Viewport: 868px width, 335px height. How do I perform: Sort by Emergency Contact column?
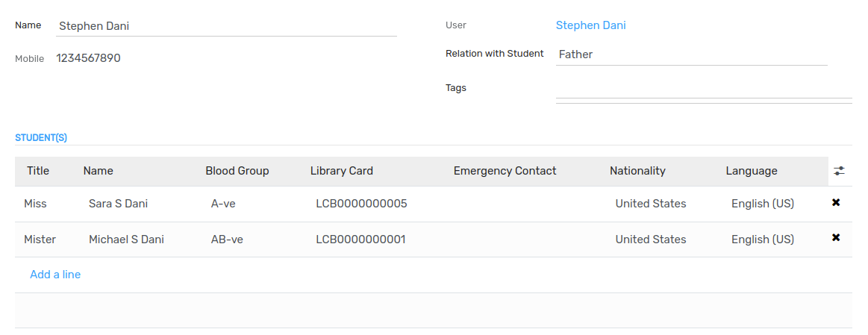tap(505, 171)
